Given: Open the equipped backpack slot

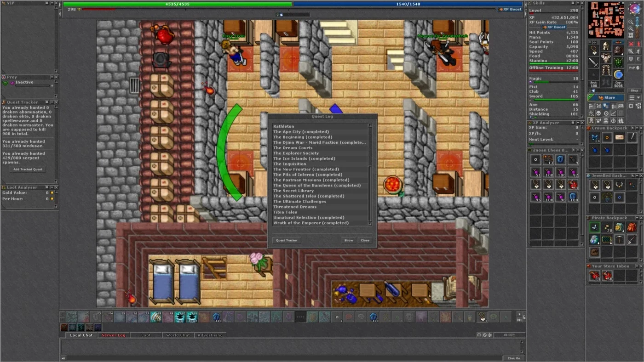Looking at the screenshot, I should (x=619, y=50).
